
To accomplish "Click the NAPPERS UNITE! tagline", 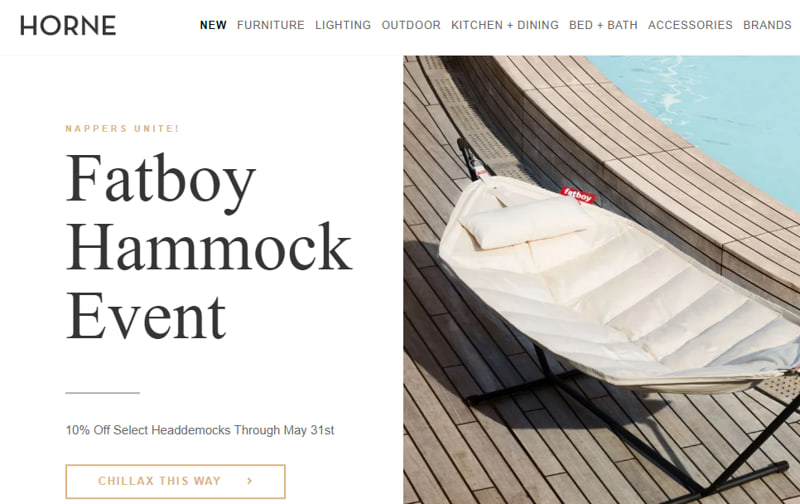I will coord(122,129).
